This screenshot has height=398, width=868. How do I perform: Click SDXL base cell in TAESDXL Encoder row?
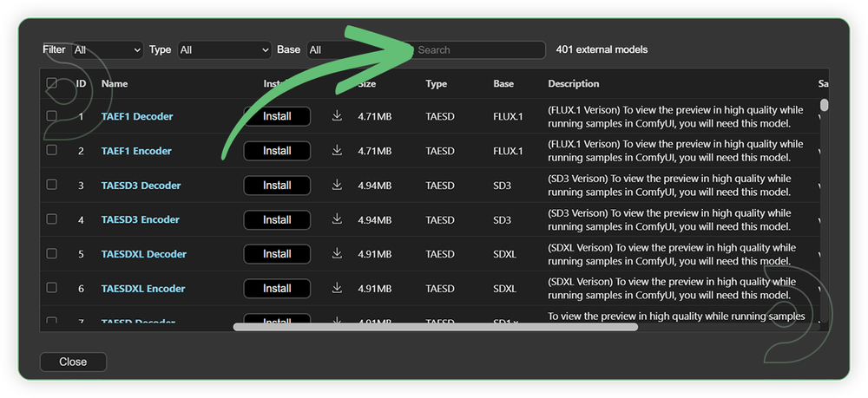click(x=504, y=288)
